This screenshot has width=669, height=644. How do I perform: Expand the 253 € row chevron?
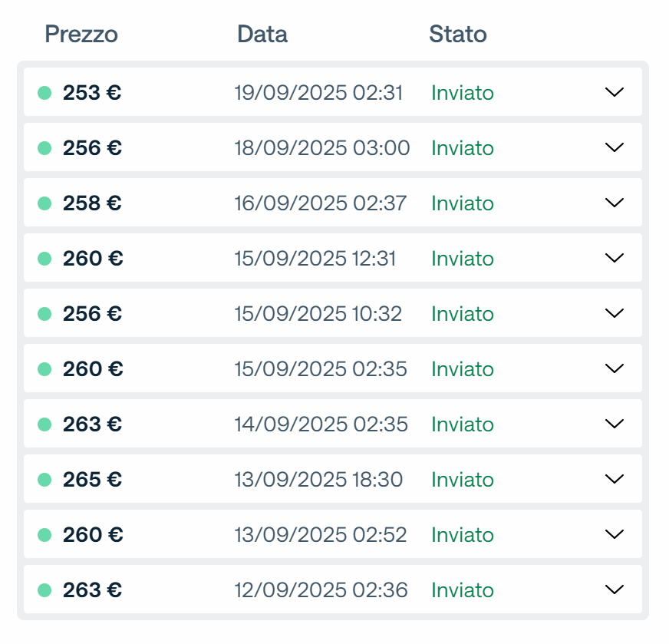pyautogui.click(x=615, y=92)
